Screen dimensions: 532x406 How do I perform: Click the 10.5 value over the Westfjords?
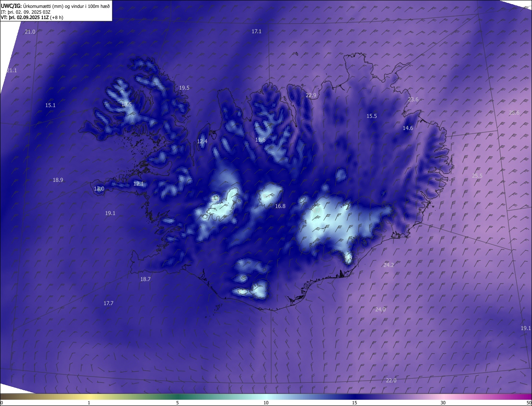[126, 105]
